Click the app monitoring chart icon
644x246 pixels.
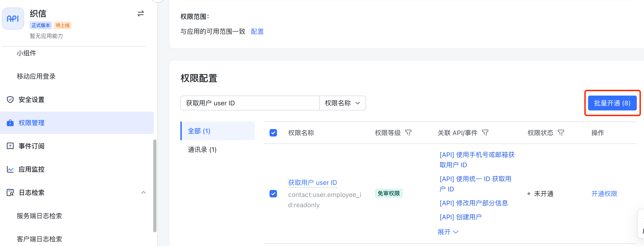pos(10,169)
